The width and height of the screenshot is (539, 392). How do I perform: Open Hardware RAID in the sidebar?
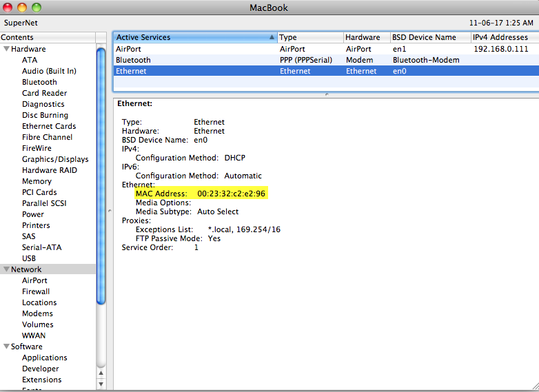(x=50, y=170)
